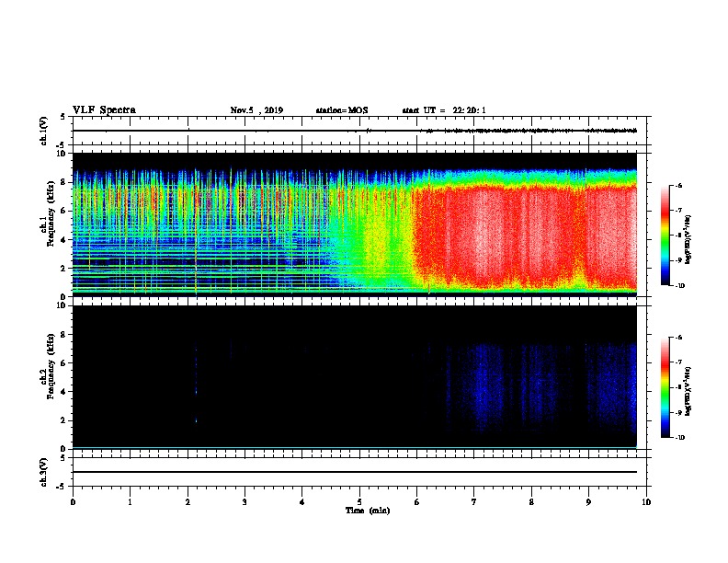Click the "ch.1(V)" axis label

(44, 131)
